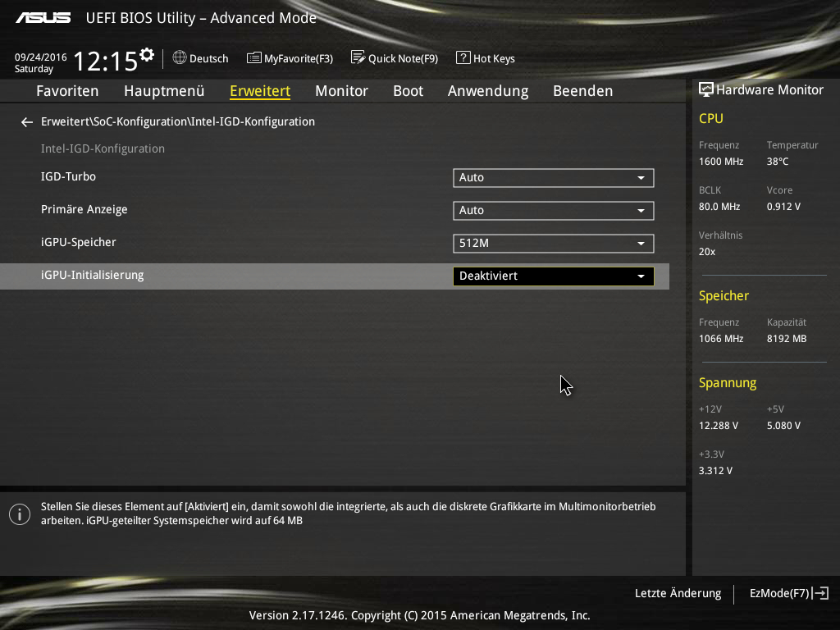The height and width of the screenshot is (630, 840).
Task: Click the Version 2.17.1246 copyright line
Action: [x=419, y=615]
